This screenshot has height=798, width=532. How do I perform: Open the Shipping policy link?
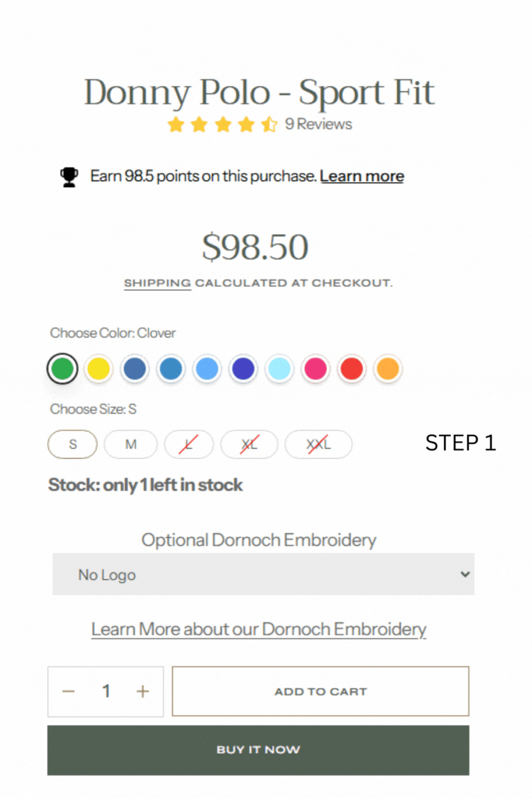click(x=157, y=283)
